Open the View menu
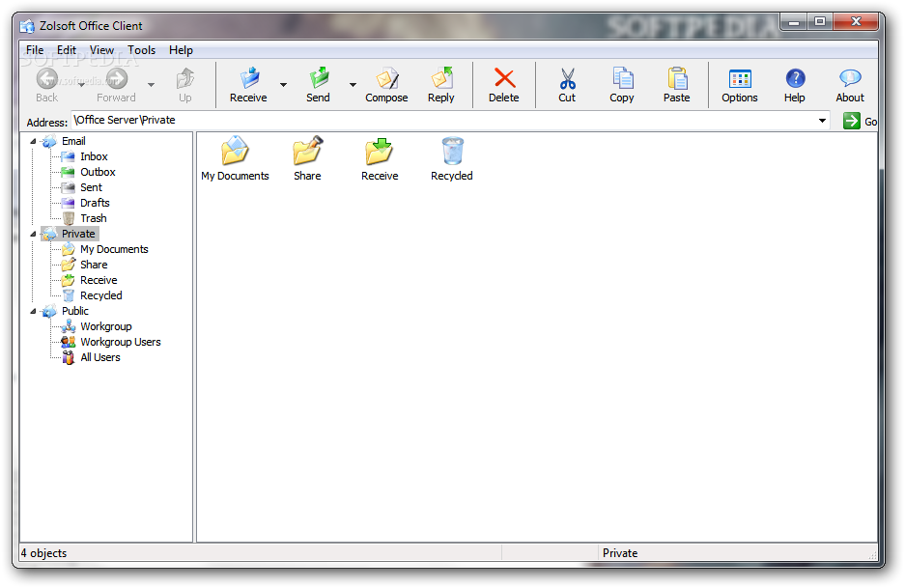The image size is (905, 588). point(101,50)
